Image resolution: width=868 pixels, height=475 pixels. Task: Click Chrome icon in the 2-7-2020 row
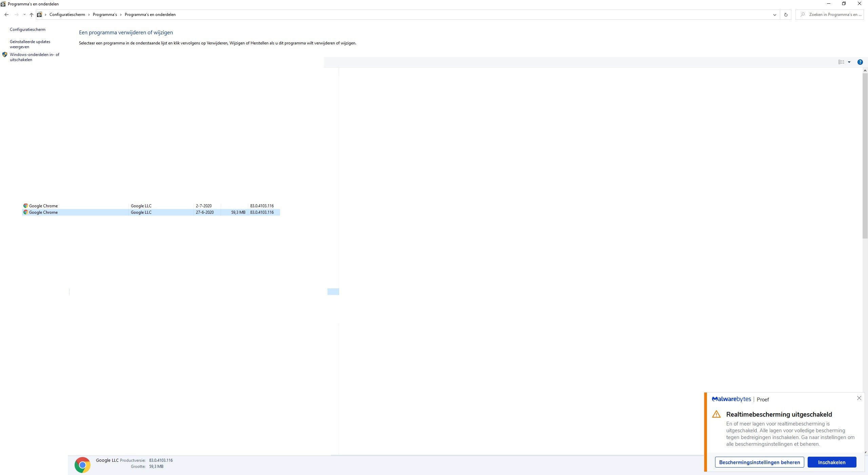click(x=25, y=206)
